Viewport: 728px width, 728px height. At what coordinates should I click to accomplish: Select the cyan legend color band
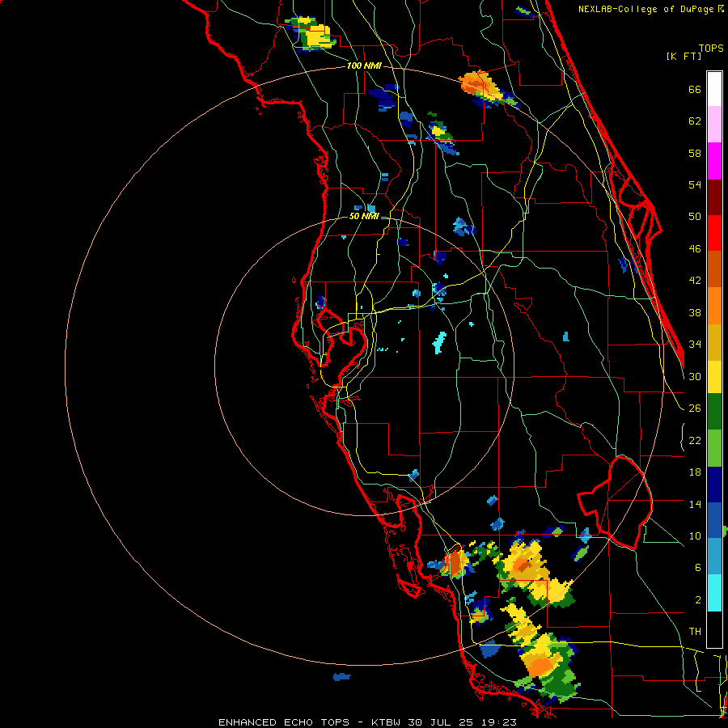(x=714, y=593)
